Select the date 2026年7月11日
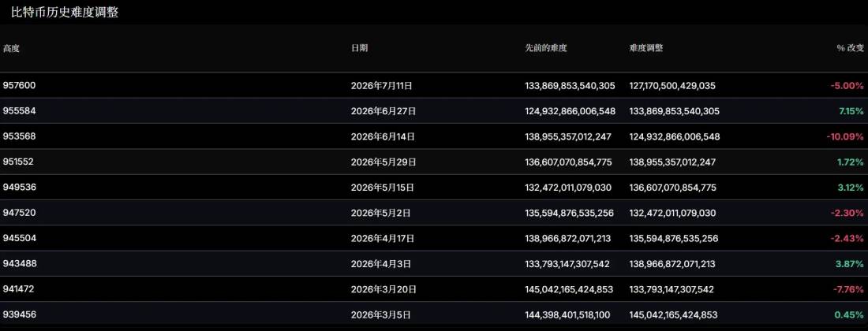868x331 pixels. [x=382, y=86]
